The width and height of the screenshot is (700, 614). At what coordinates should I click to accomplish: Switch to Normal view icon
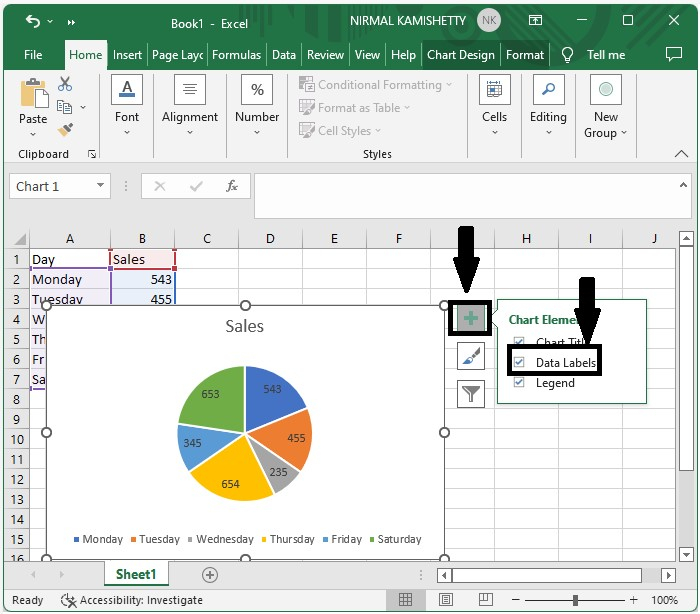coord(405,600)
